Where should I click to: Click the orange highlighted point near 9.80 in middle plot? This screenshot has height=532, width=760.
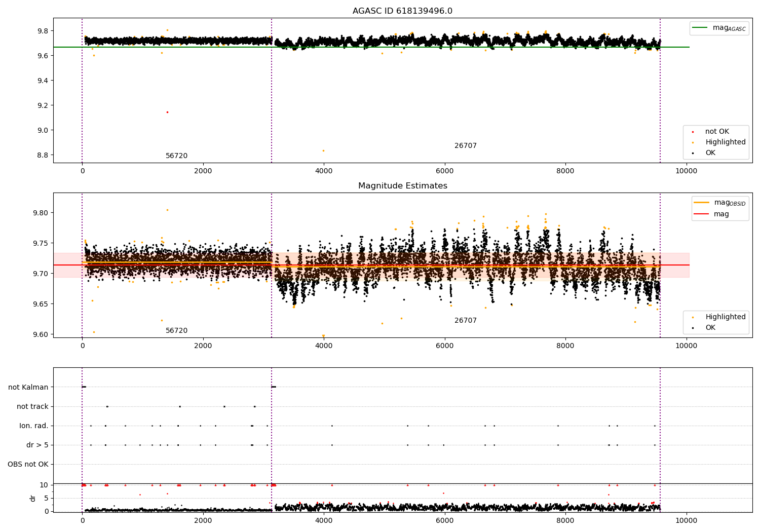[167, 210]
